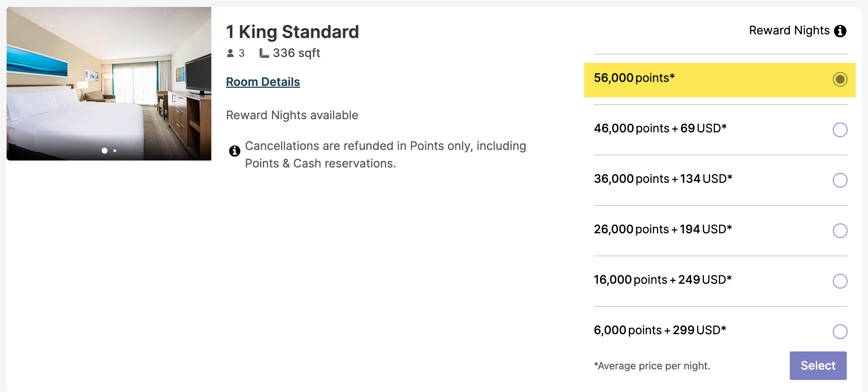The height and width of the screenshot is (392, 868).
Task: Select the 56,000 points radio option
Action: 840,79
